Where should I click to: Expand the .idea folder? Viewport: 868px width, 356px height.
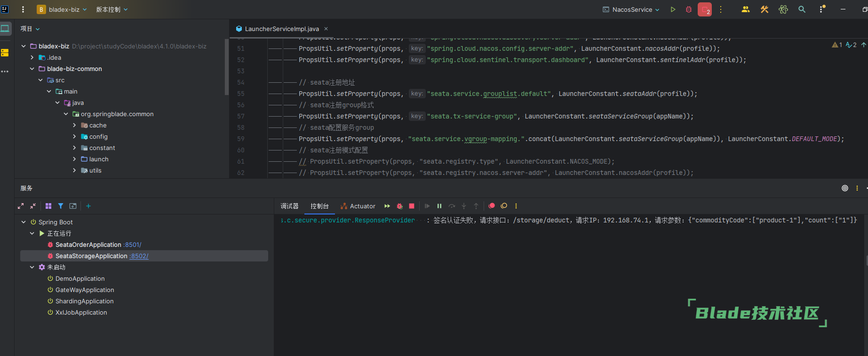[x=32, y=57]
